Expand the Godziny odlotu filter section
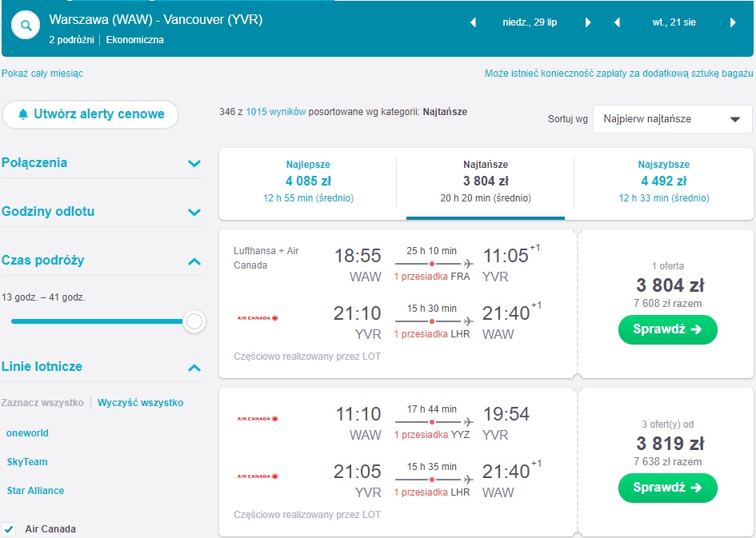This screenshot has height=538, width=756. pyautogui.click(x=194, y=212)
